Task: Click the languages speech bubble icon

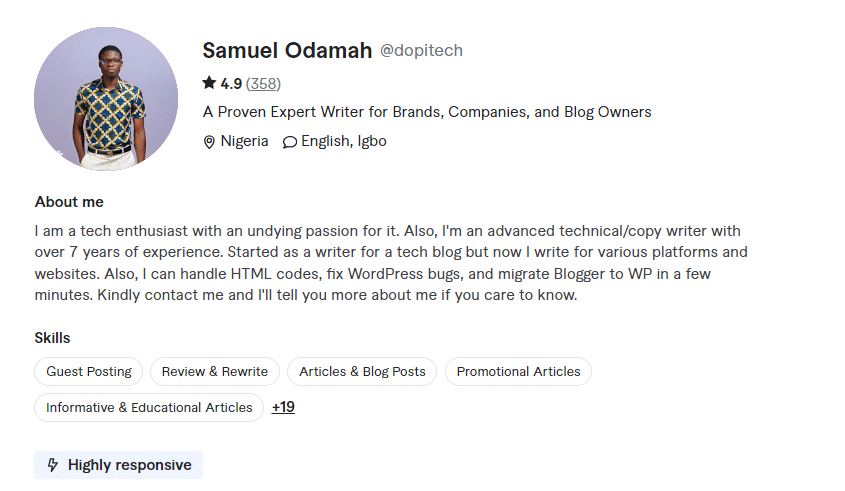Action: click(290, 142)
